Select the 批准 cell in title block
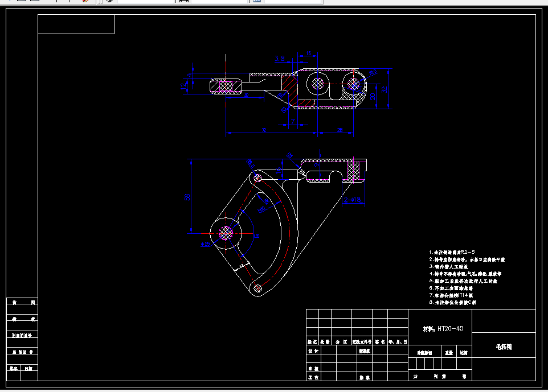548x392 pixels. click(365, 377)
